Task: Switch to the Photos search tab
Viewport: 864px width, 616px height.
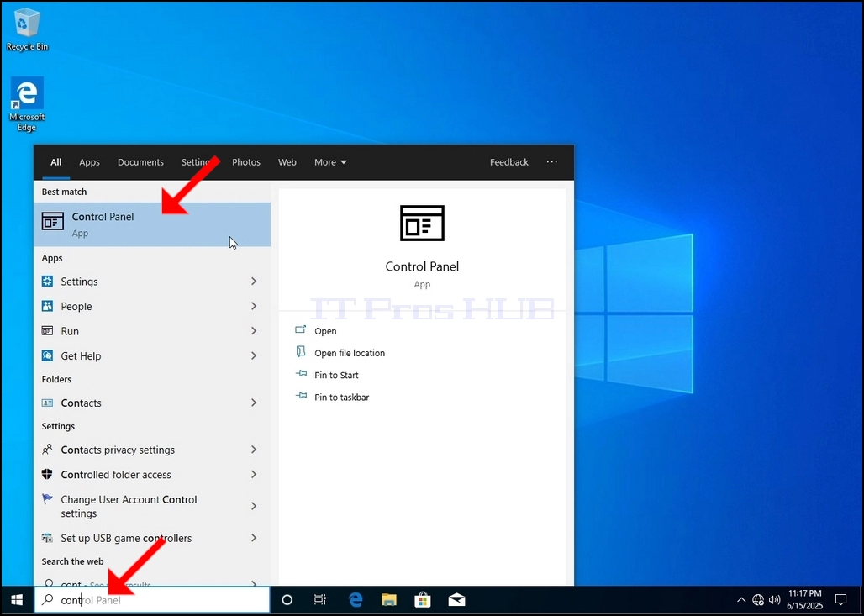Action: 246,162
